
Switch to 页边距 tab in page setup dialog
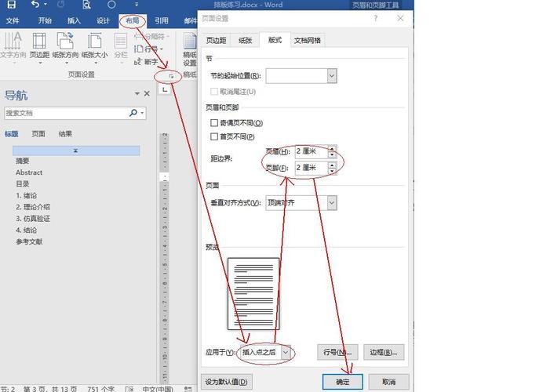pyautogui.click(x=216, y=41)
